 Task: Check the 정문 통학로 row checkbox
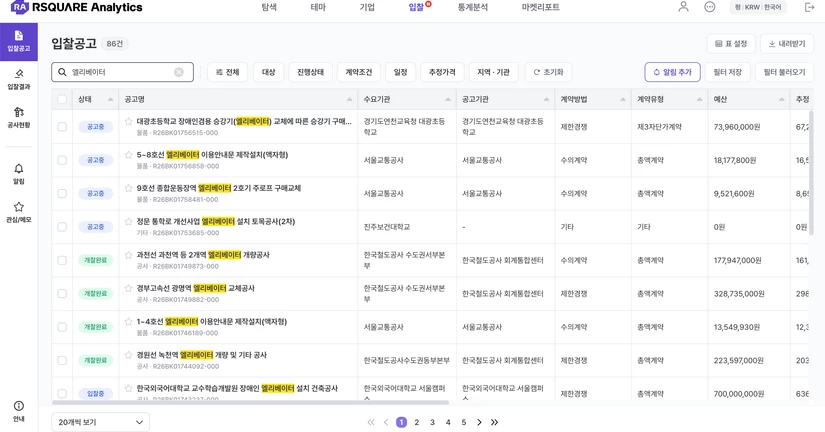pyautogui.click(x=62, y=227)
